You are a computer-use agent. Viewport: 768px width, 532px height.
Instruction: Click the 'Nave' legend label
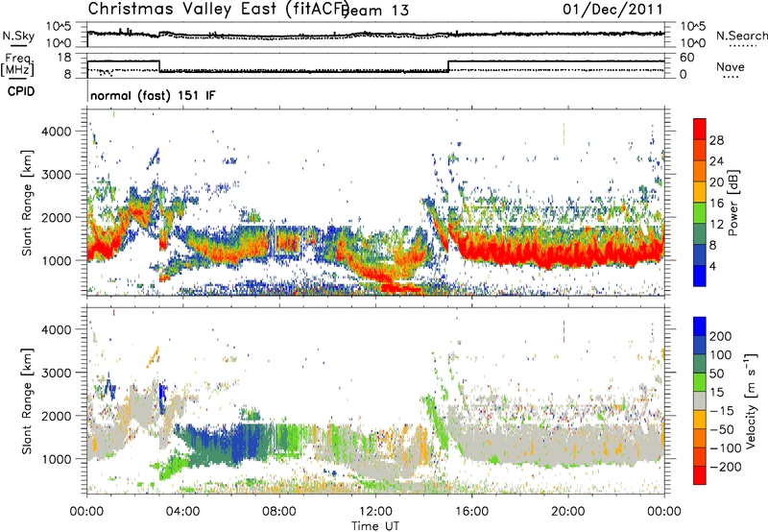point(731,67)
